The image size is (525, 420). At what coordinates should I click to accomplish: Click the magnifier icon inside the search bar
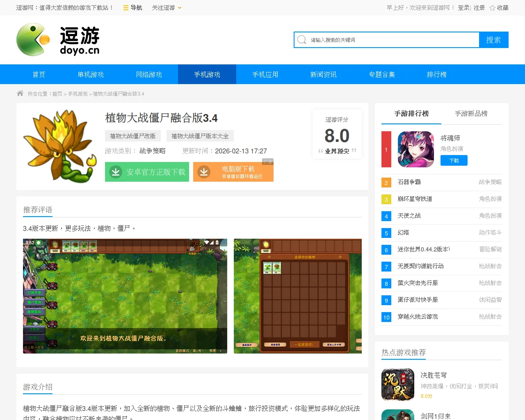(x=301, y=39)
